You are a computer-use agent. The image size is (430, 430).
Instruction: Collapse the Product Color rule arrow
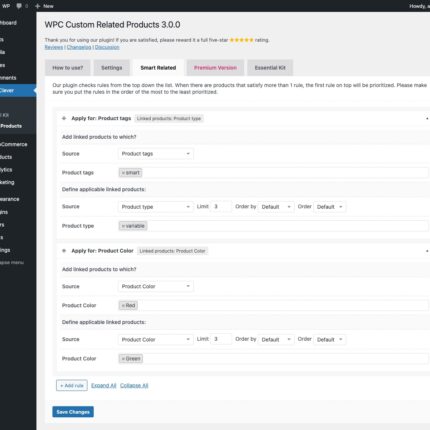427,251
